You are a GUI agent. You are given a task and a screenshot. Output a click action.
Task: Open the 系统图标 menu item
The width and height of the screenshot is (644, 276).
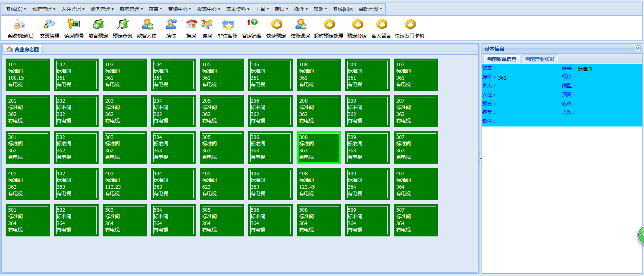coord(342,9)
